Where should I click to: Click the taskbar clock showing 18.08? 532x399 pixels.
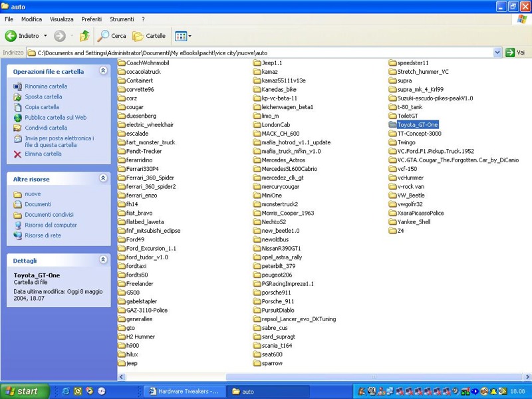tap(517, 392)
